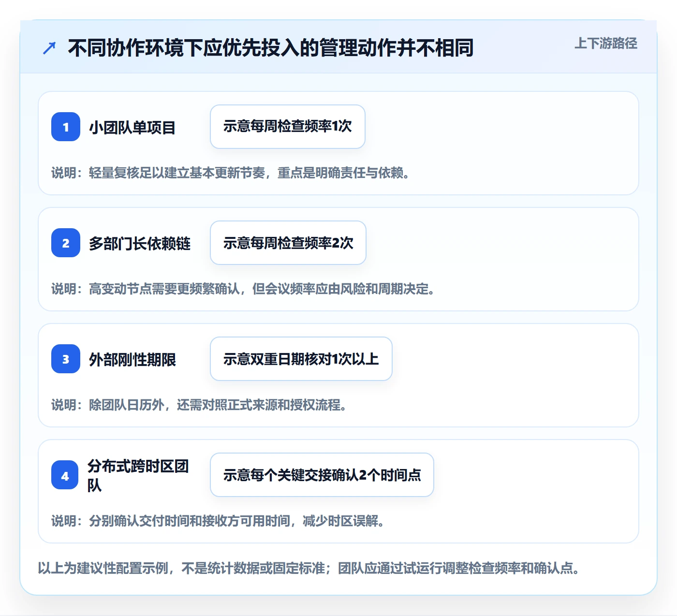Viewport: 677px width, 616px height.
Task: Click the note starting 说明：轻量复核足以建立
Action: tap(231, 173)
